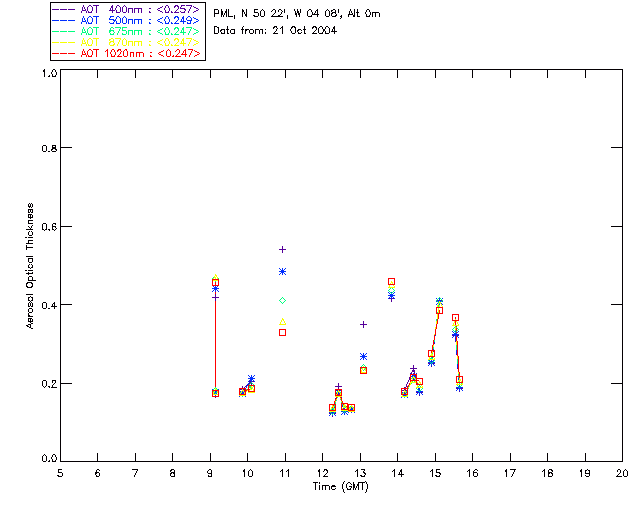Image resolution: width=640 pixels, height=512 pixels.
Task: Select the blue asterisk near 0.27 at hour 13
Action: (363, 357)
